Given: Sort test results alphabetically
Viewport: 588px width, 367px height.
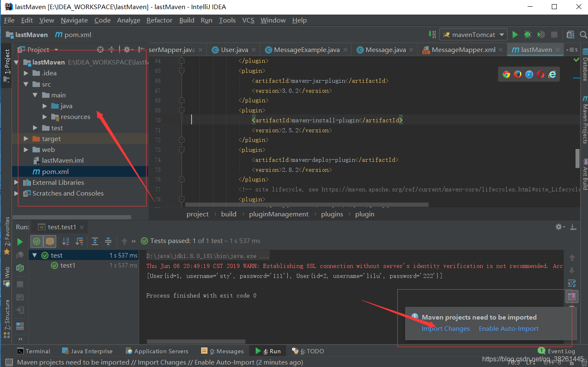Looking at the screenshot, I should [x=65, y=241].
